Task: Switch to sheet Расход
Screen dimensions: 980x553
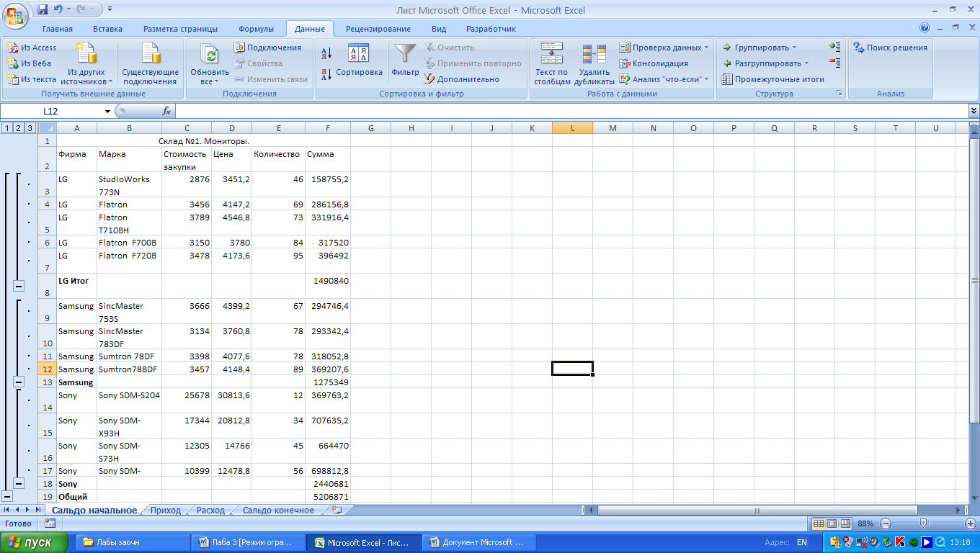Action: pos(210,510)
